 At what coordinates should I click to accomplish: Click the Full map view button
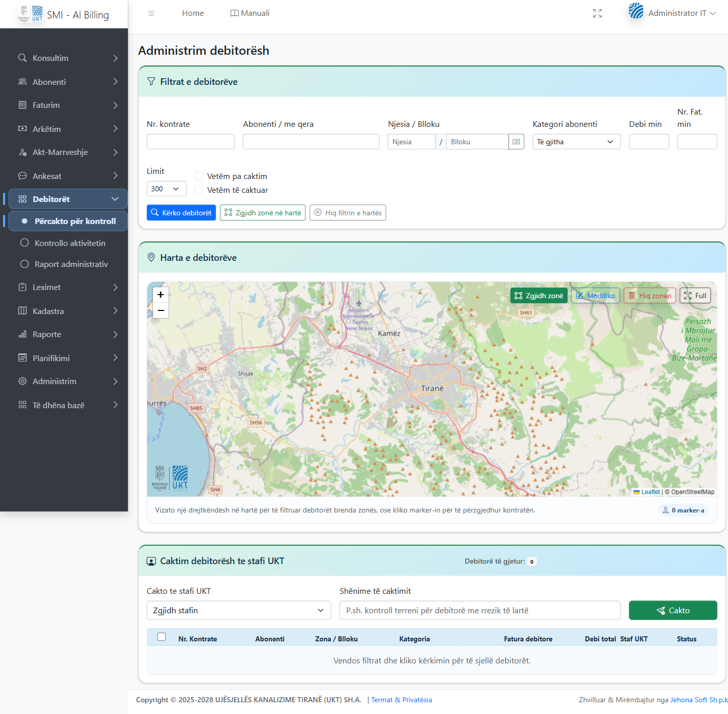(695, 296)
